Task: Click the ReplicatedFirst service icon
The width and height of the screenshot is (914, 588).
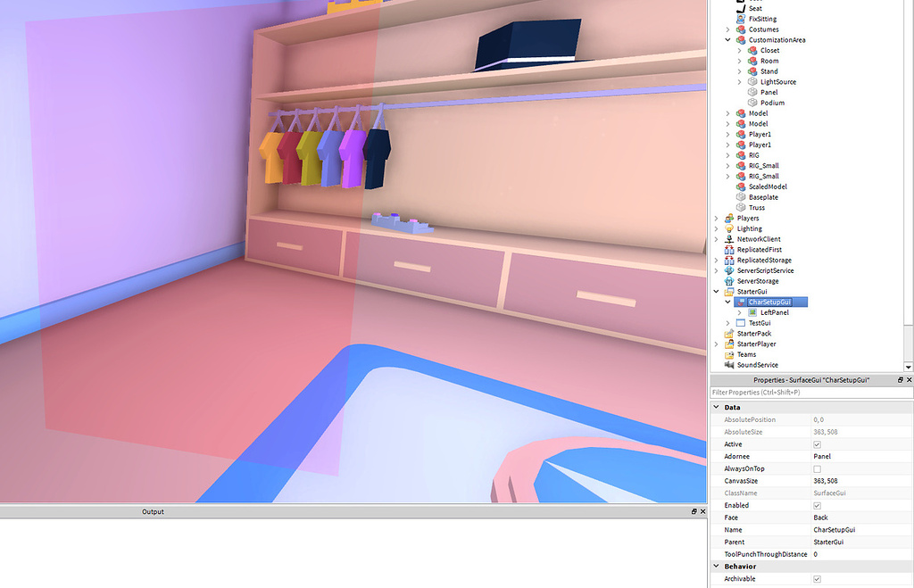Action: tap(729, 250)
